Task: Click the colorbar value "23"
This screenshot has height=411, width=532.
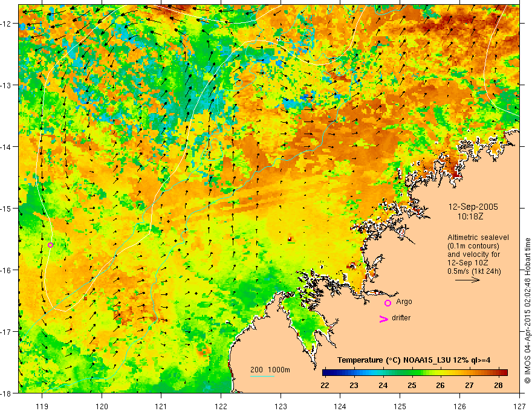Action: click(354, 385)
